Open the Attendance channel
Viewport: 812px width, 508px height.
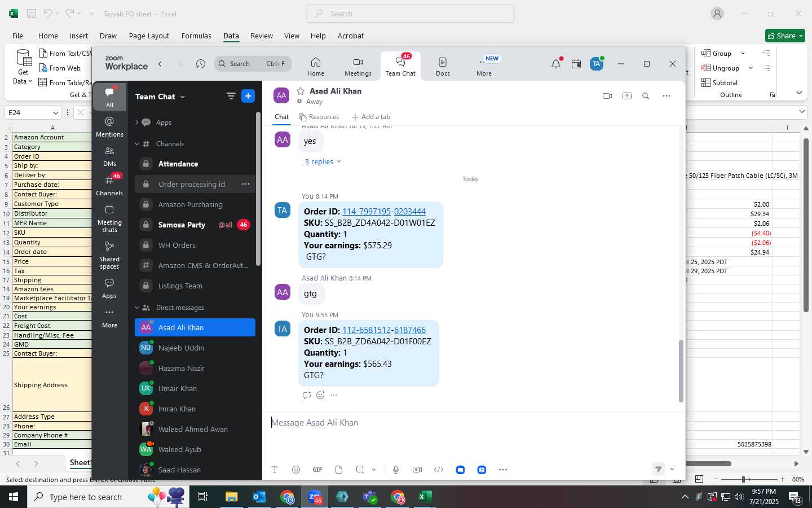tap(195, 164)
